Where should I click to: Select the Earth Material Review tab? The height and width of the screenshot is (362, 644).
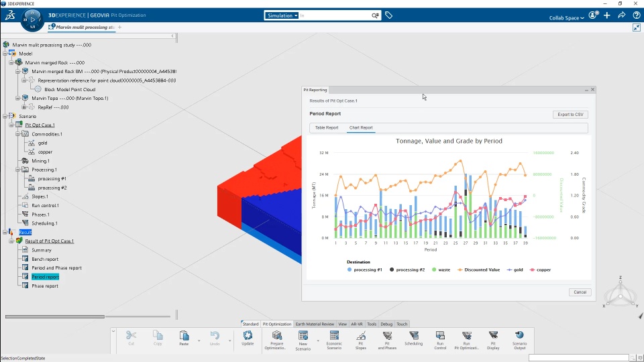[x=315, y=324]
